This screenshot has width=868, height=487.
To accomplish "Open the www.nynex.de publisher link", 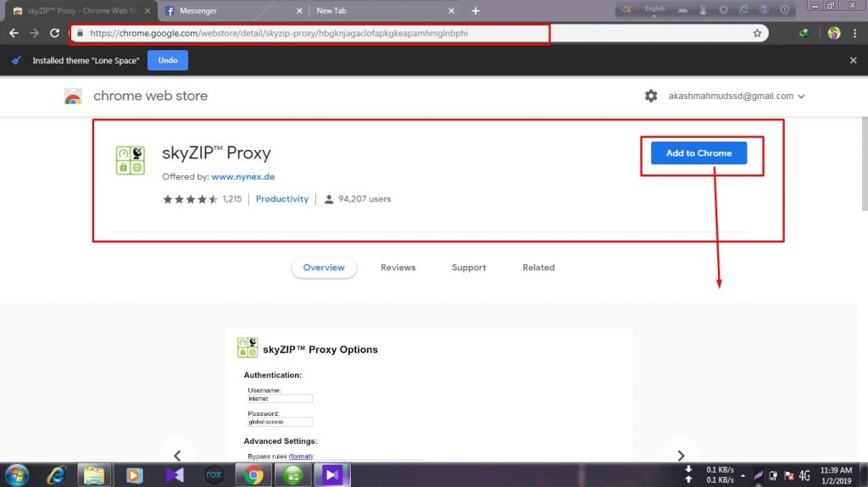I will (x=243, y=176).
